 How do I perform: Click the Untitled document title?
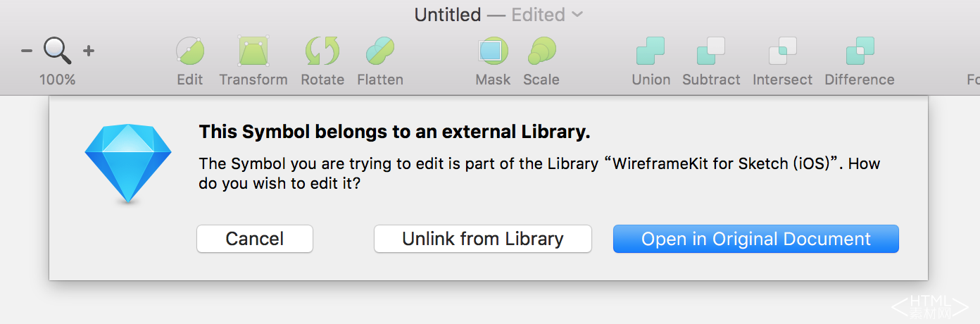pos(448,15)
